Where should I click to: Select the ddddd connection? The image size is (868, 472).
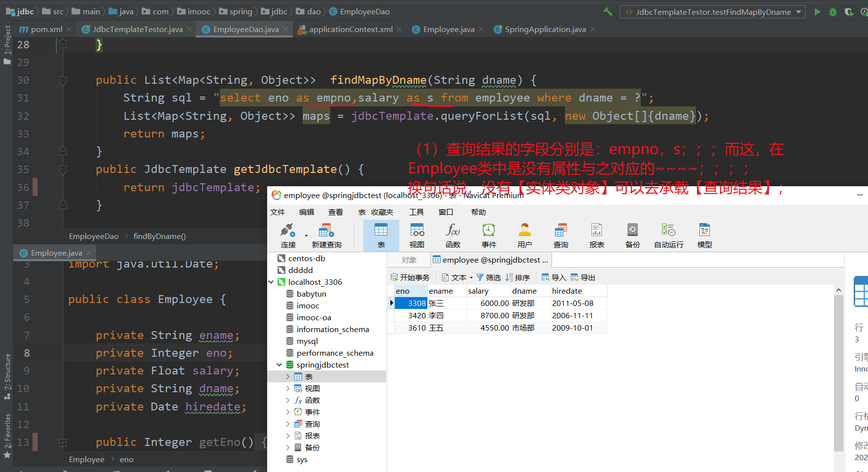pos(300,270)
